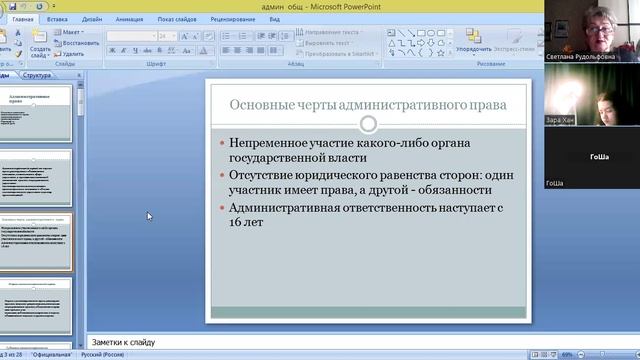
Task: Open the line spacing dropdown
Action: [x=285, y=37]
